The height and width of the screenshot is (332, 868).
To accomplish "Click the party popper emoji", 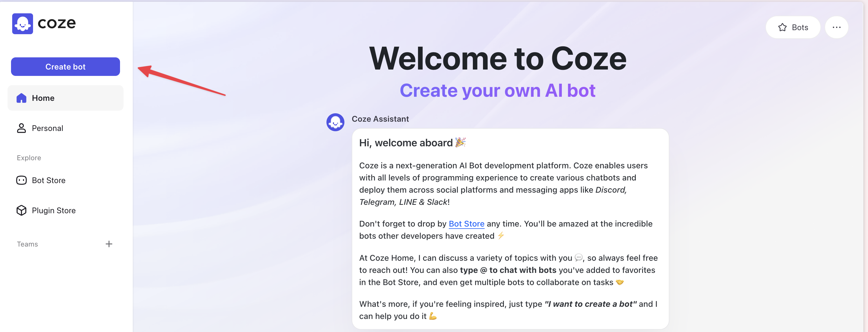I will (x=460, y=143).
